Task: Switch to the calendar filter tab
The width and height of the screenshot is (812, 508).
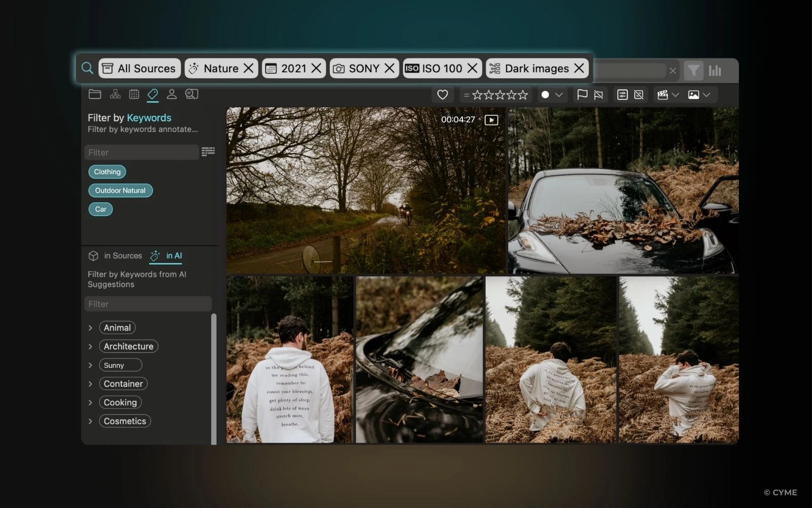Action: [134, 94]
